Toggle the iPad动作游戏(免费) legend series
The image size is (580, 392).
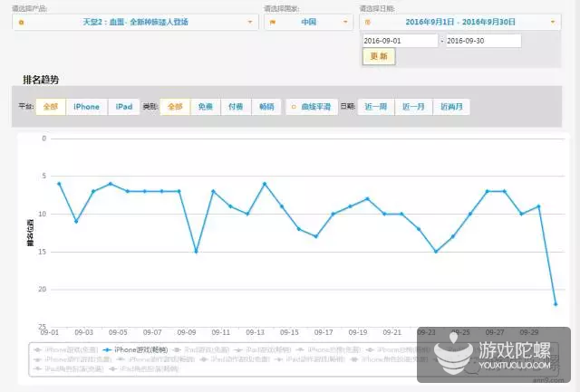point(235,359)
